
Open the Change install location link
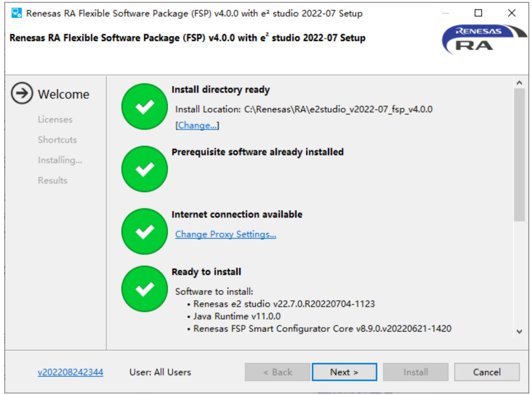(197, 125)
